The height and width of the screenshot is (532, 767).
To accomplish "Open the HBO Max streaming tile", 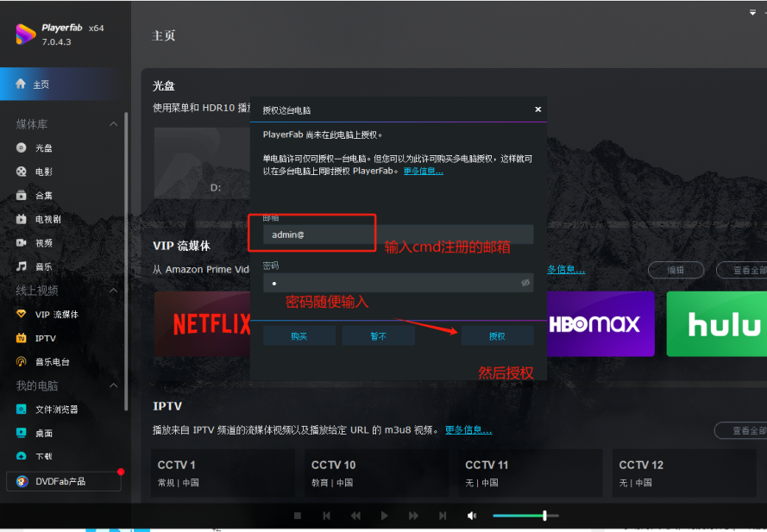I will tap(600, 323).
